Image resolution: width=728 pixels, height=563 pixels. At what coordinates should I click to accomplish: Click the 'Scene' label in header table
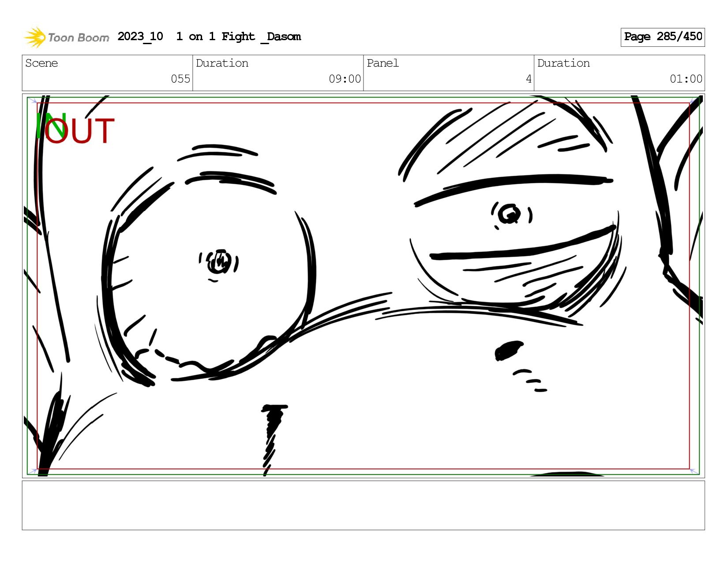pyautogui.click(x=41, y=63)
